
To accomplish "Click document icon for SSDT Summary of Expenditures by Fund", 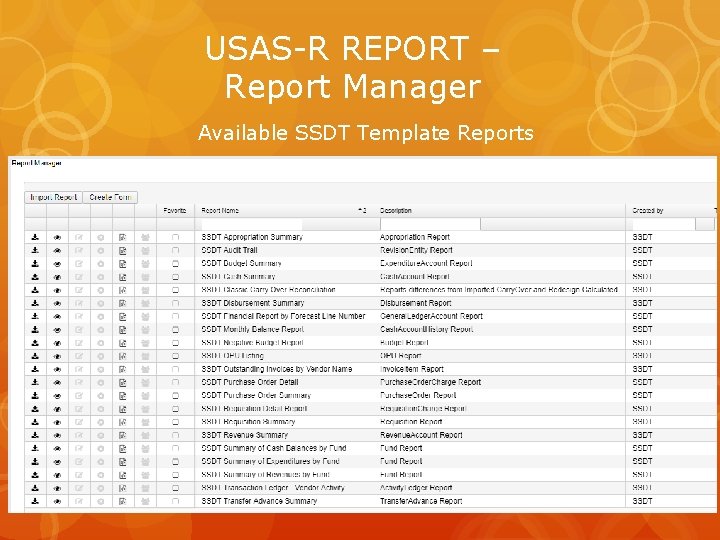I will point(123,462).
